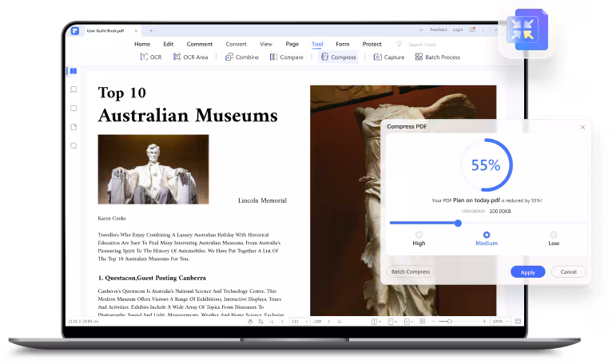
Task: Open the Combine files tool
Action: pyautogui.click(x=242, y=57)
